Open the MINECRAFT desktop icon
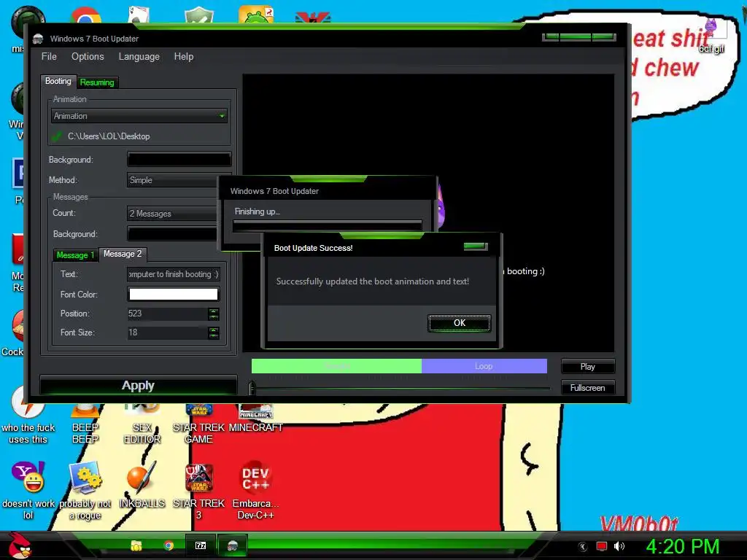The height and width of the screenshot is (560, 747). point(256,418)
